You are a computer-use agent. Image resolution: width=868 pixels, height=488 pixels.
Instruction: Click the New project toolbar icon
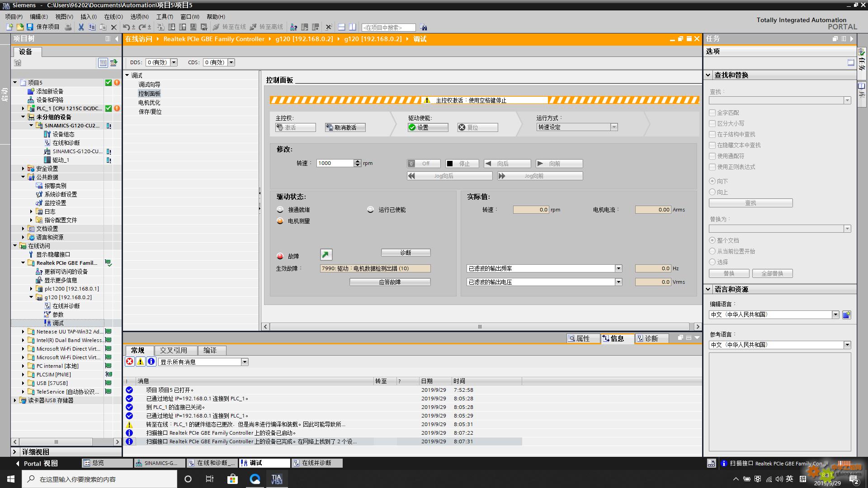click(x=9, y=27)
